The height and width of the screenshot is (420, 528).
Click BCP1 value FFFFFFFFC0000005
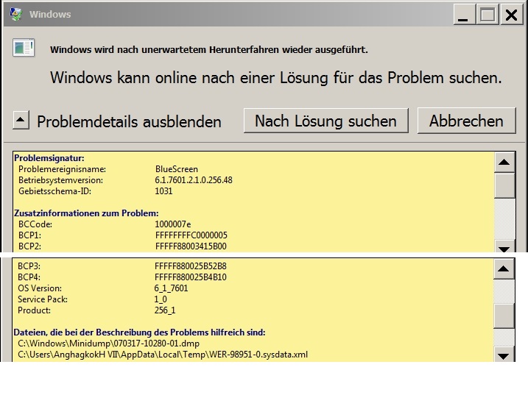pyautogui.click(x=191, y=235)
